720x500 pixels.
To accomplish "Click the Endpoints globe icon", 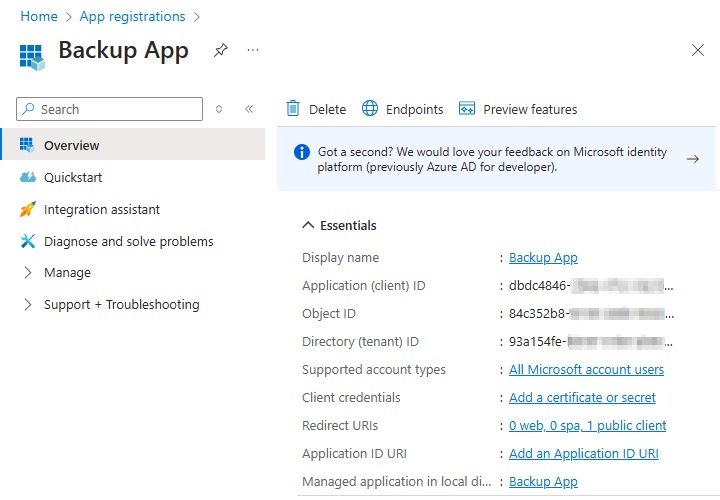I will (370, 109).
